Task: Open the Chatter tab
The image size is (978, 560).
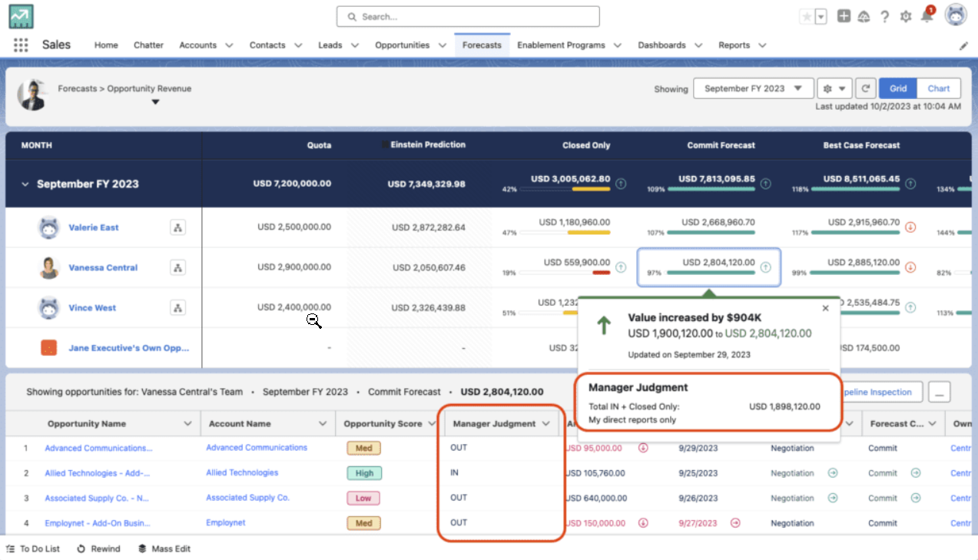Action: [148, 45]
